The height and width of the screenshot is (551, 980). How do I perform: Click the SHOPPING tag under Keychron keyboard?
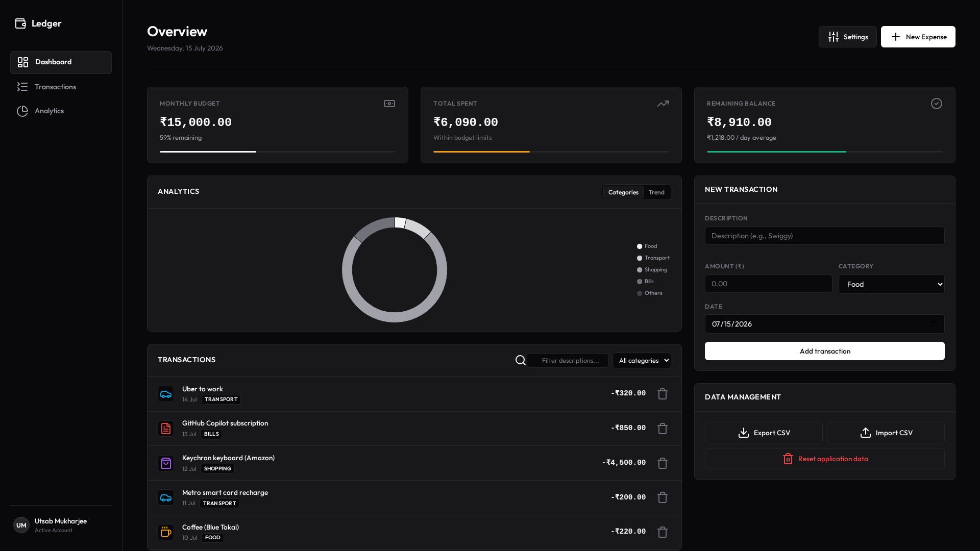[x=217, y=469]
